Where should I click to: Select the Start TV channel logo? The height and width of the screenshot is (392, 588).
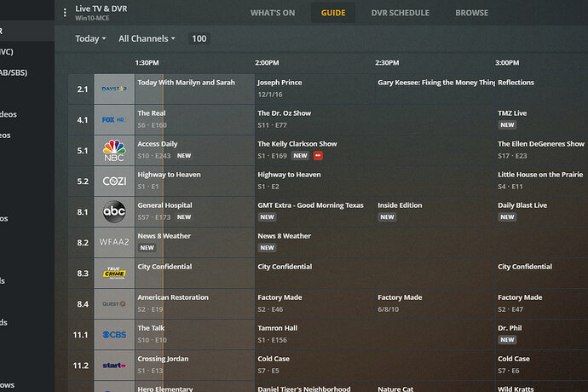pyautogui.click(x=114, y=366)
